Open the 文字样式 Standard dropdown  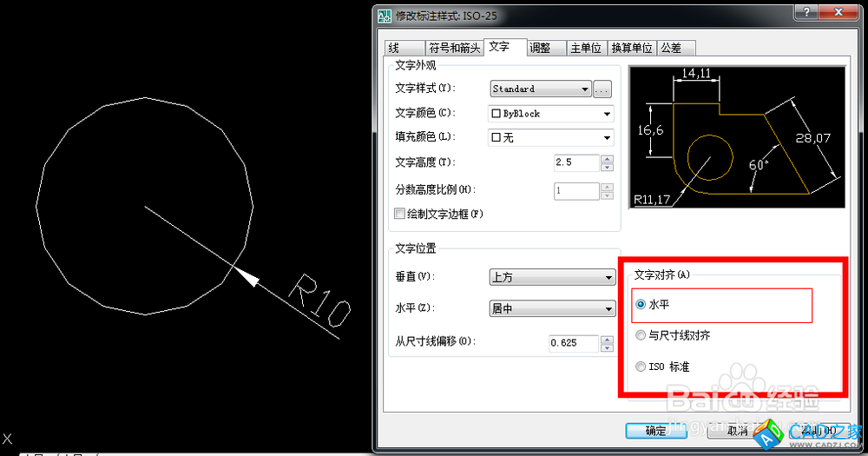click(x=540, y=89)
